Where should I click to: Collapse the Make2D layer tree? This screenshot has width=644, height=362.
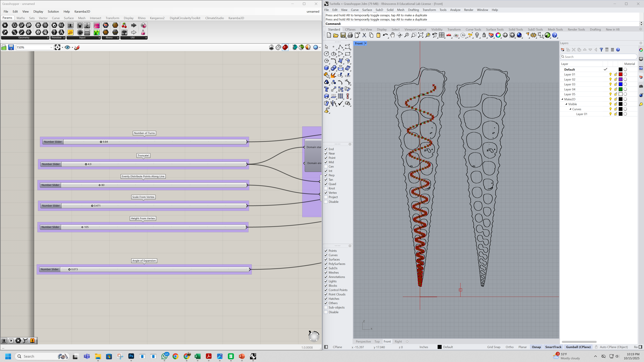562,99
